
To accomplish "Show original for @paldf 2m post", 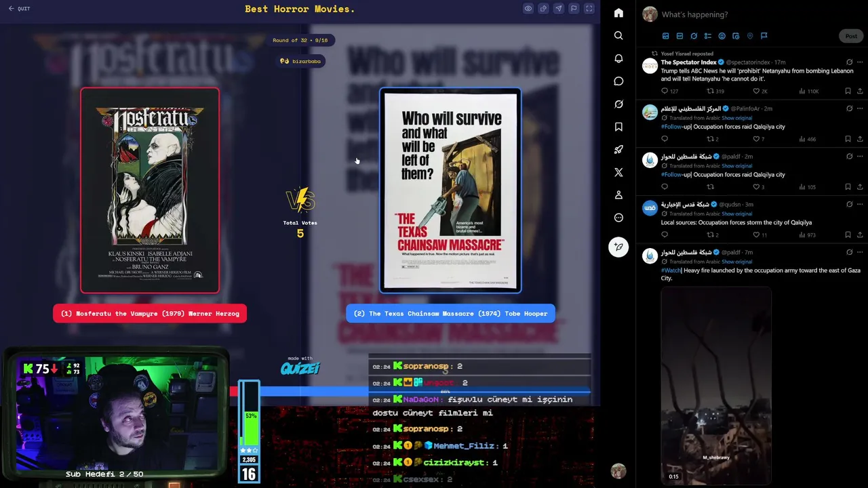I will click(736, 165).
